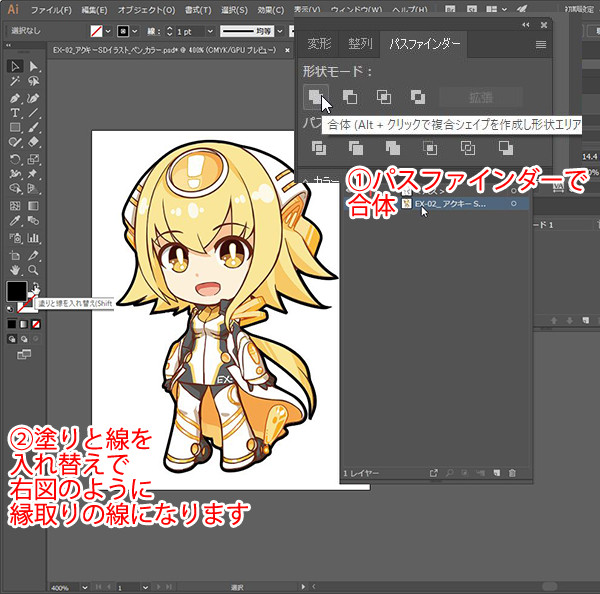
Task: Click target circle of EX-02 layer
Action: point(514,204)
